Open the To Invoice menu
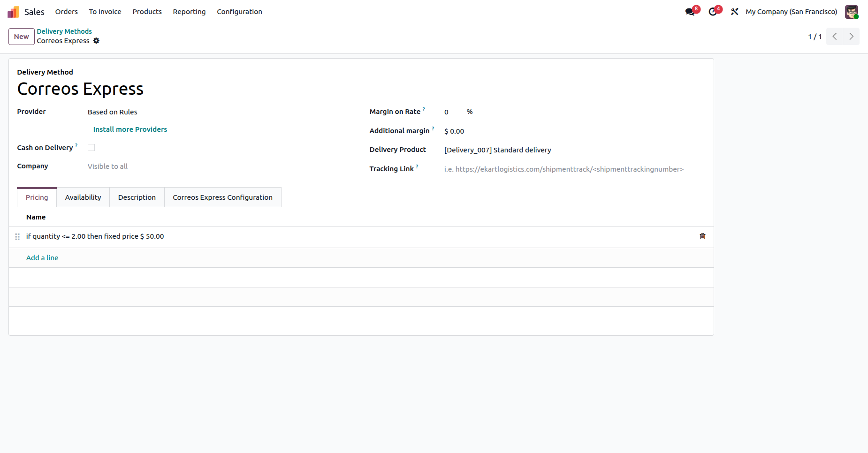The image size is (868, 453). pyautogui.click(x=105, y=12)
